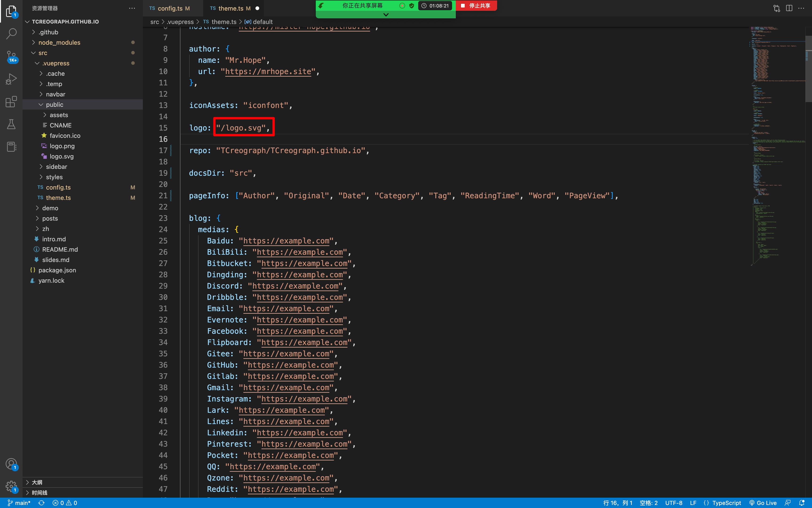
Task: Open the Search view icon
Action: pyautogui.click(x=11, y=34)
